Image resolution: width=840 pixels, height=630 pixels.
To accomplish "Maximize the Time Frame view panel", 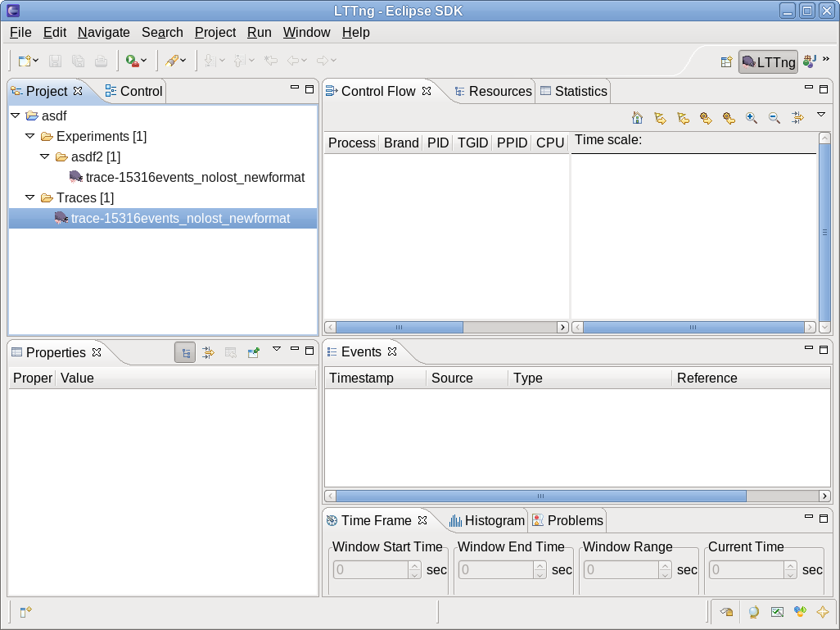I will click(x=824, y=519).
